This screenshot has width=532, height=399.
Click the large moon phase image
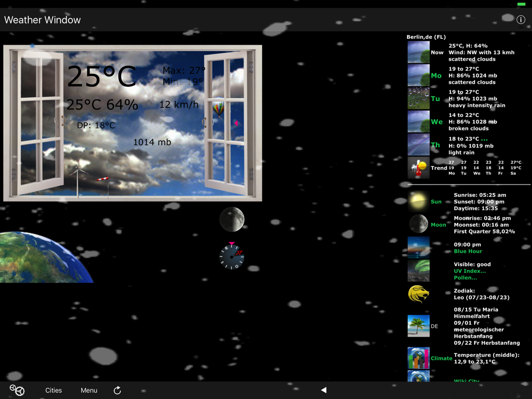click(232, 220)
